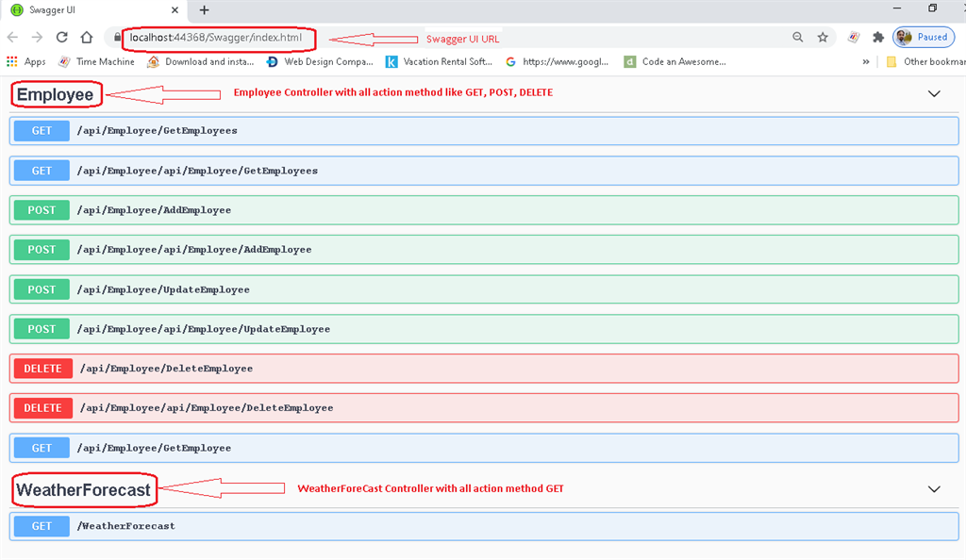
Task: Click the colored document extension icon
Action: [852, 37]
